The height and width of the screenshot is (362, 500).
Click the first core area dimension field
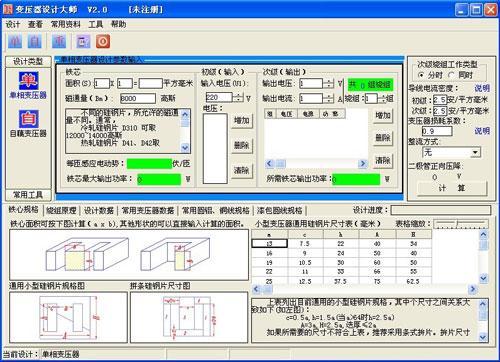click(102, 83)
